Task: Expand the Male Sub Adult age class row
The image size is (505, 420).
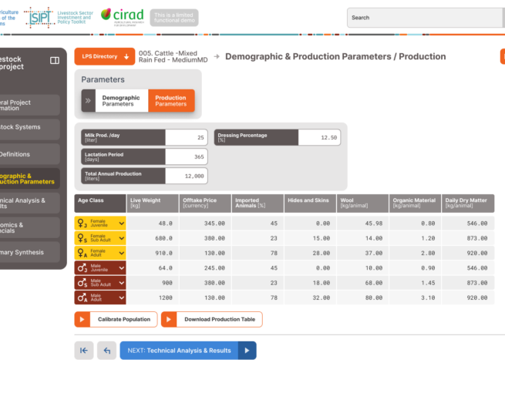Action: coord(121,283)
